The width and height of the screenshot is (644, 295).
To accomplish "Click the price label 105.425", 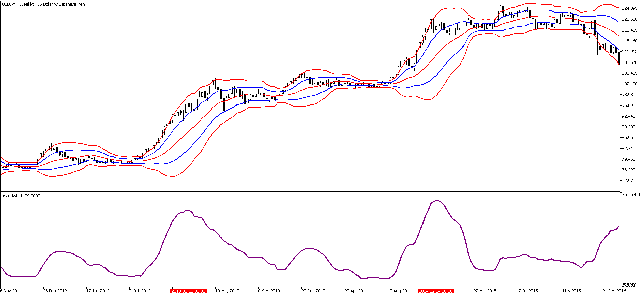I will pos(630,73).
